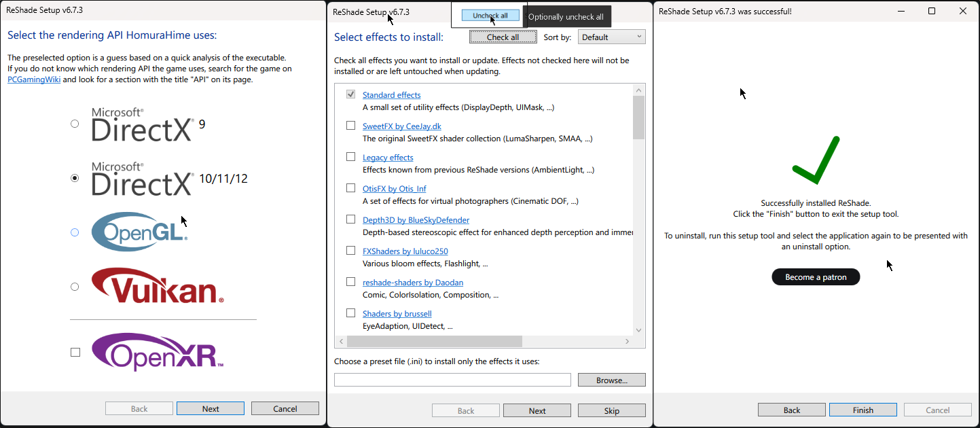Check the Legacy effects checkbox
This screenshot has height=428, width=980.
[x=351, y=157]
